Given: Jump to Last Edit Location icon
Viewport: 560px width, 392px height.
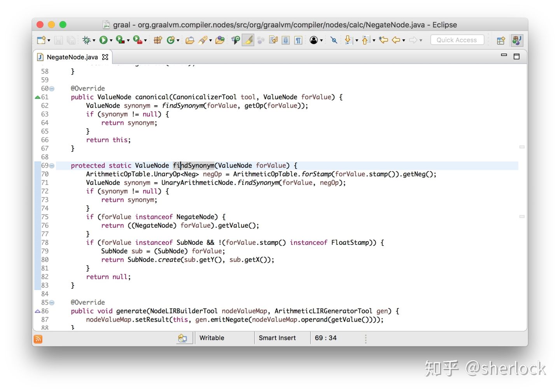Looking at the screenshot, I should [x=383, y=40].
